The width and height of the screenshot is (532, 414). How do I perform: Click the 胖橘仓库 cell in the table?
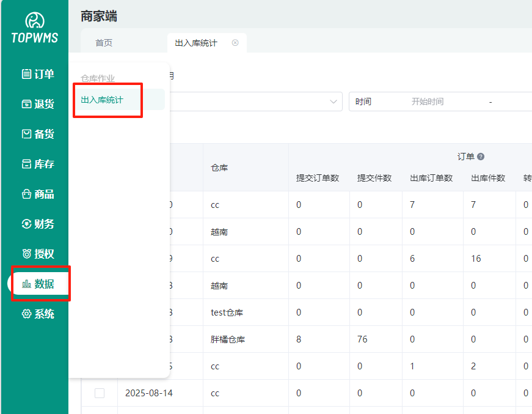pyautogui.click(x=228, y=339)
